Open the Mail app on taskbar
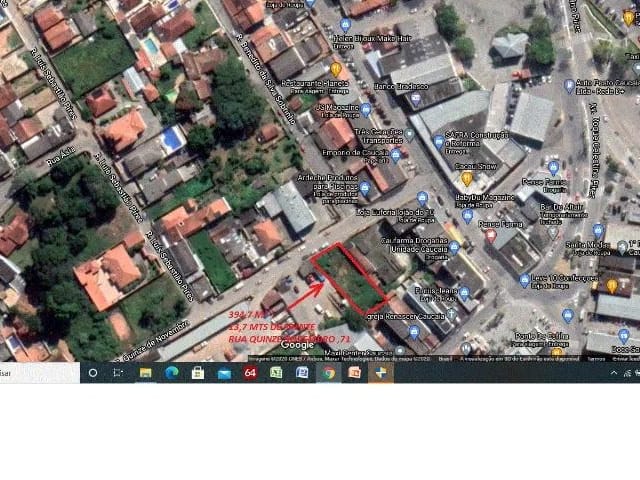The image size is (640, 480). coord(224,373)
